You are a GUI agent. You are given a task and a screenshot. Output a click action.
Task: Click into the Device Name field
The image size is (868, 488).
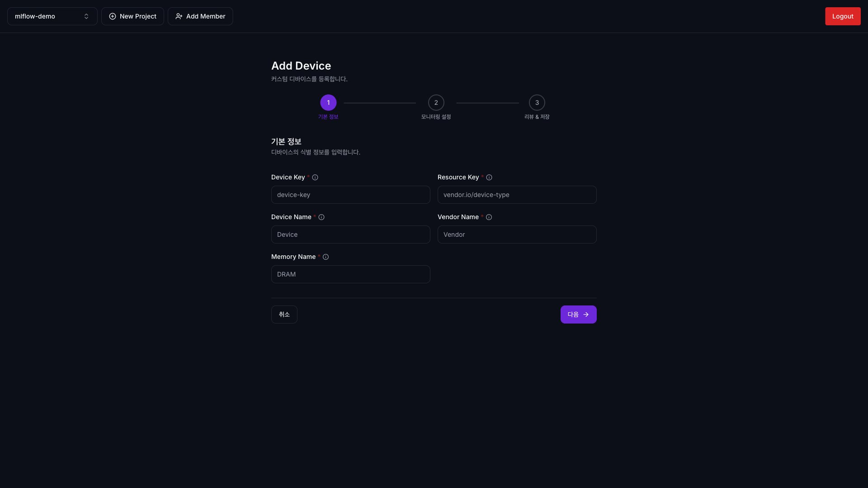tap(350, 235)
